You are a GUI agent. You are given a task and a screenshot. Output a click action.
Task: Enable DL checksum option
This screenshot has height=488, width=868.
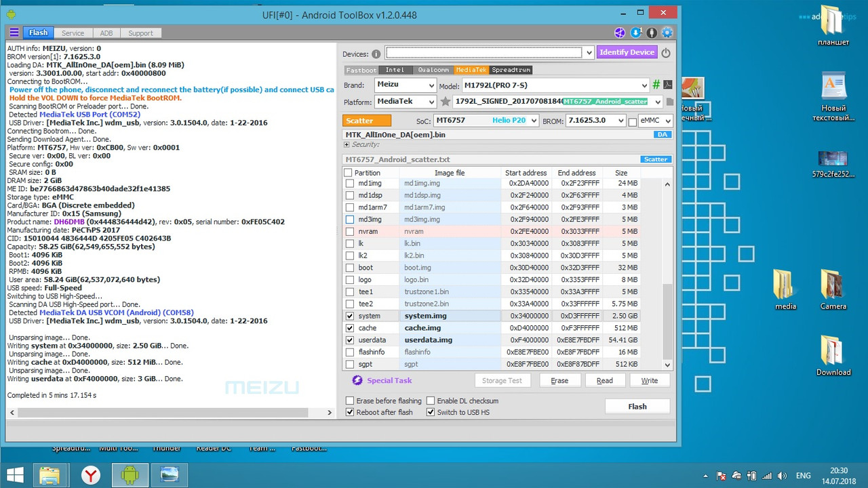click(x=431, y=401)
